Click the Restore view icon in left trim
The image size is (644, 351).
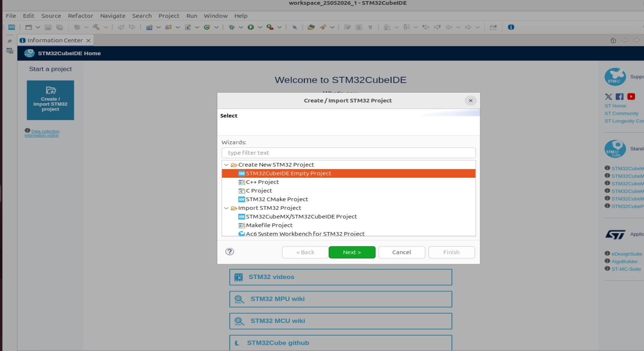tap(10, 41)
